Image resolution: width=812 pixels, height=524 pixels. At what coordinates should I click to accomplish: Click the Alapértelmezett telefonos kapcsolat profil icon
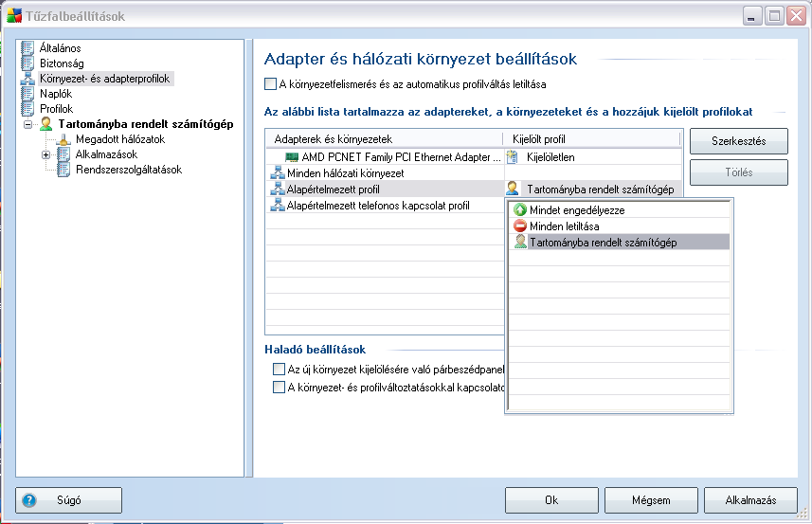(x=278, y=205)
